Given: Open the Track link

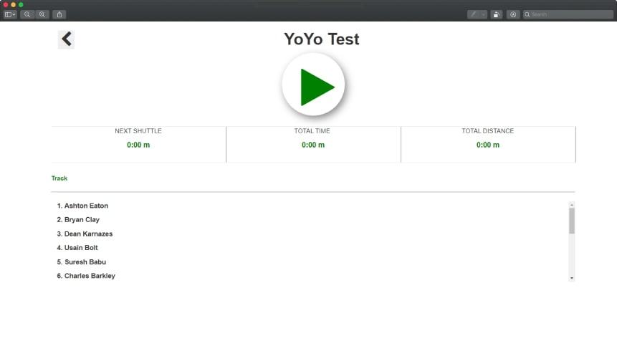Looking at the screenshot, I should point(59,178).
